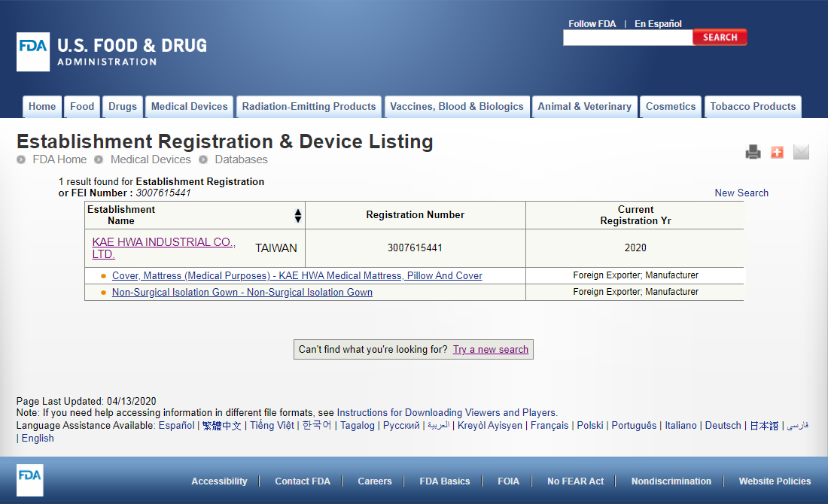Click Registration Number column header
Screen dimensions: 828x504
pos(415,215)
